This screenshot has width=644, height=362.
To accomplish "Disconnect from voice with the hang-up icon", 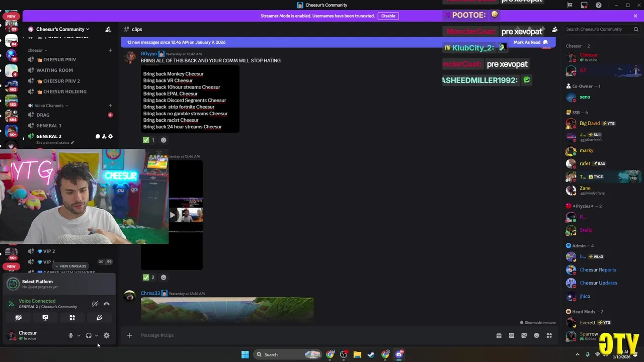I will point(106,304).
